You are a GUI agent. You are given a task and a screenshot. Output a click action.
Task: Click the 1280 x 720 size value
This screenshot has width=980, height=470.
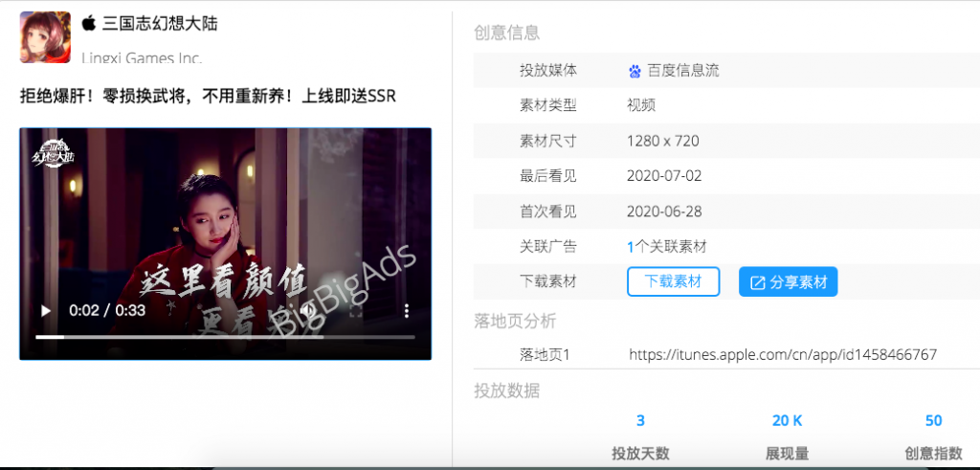pyautogui.click(x=662, y=142)
